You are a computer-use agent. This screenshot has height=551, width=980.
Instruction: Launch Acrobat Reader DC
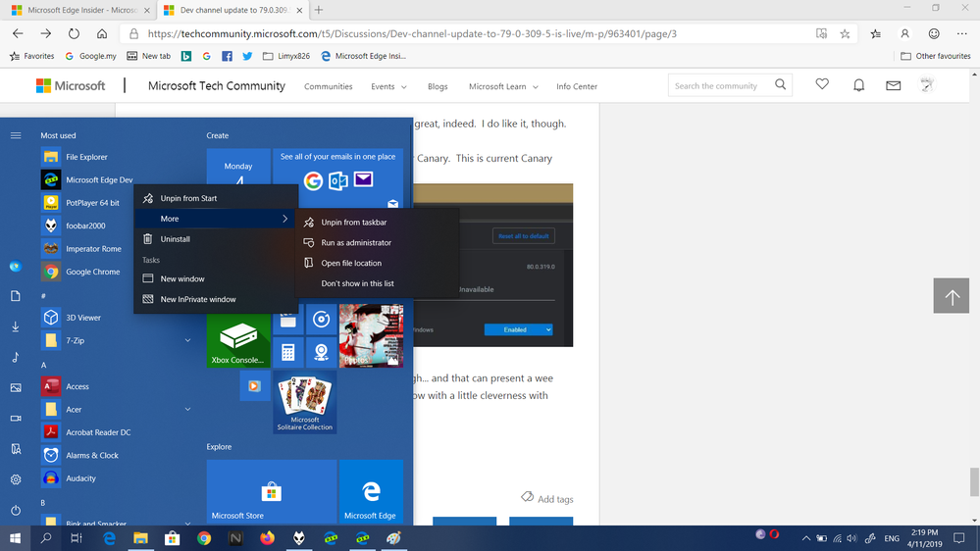point(98,432)
